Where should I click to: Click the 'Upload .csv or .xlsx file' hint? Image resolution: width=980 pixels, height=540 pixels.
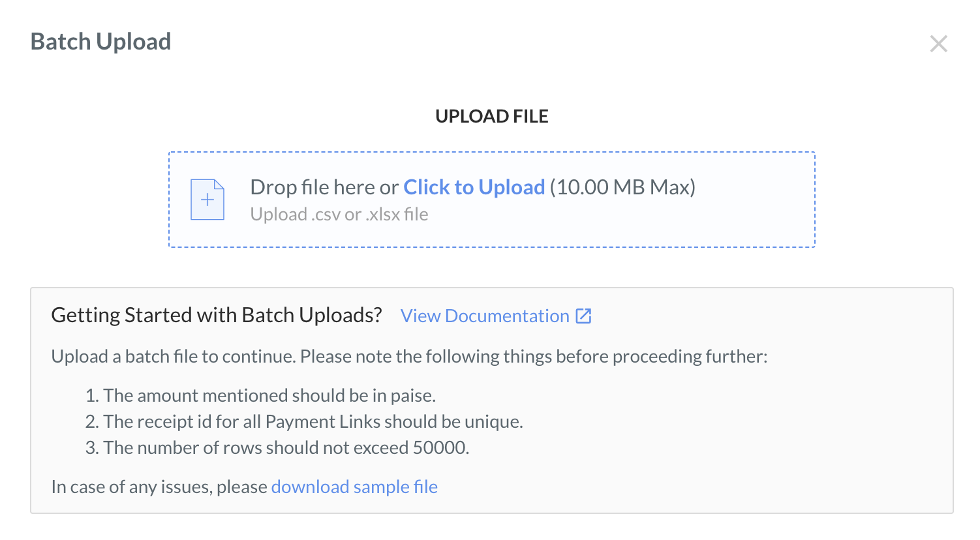339,215
